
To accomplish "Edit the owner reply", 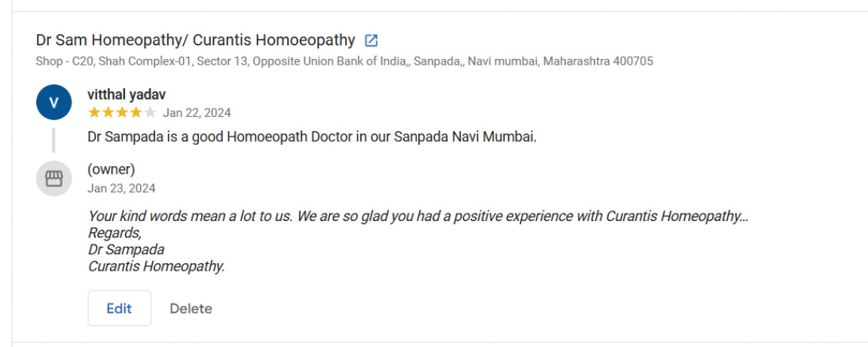I will click(119, 309).
